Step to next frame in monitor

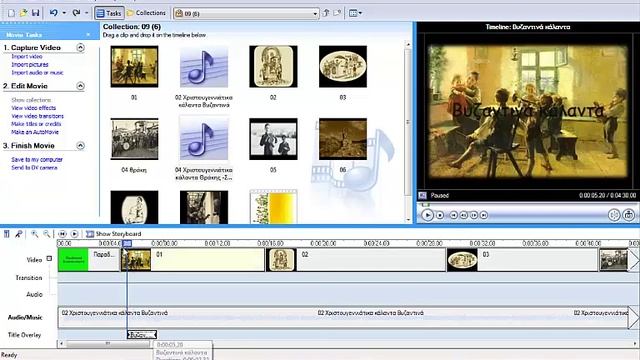[474, 215]
